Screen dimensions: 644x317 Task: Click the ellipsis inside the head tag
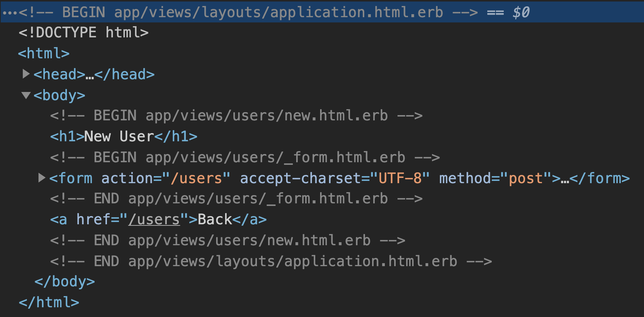coord(90,75)
